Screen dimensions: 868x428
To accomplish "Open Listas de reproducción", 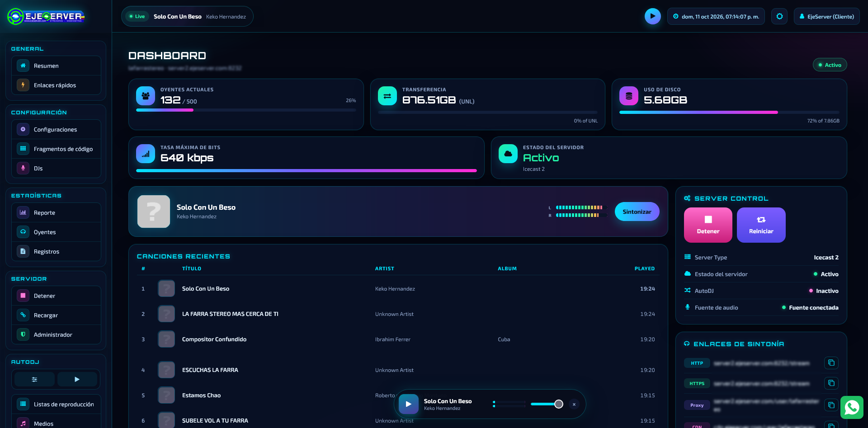I will click(x=56, y=404).
